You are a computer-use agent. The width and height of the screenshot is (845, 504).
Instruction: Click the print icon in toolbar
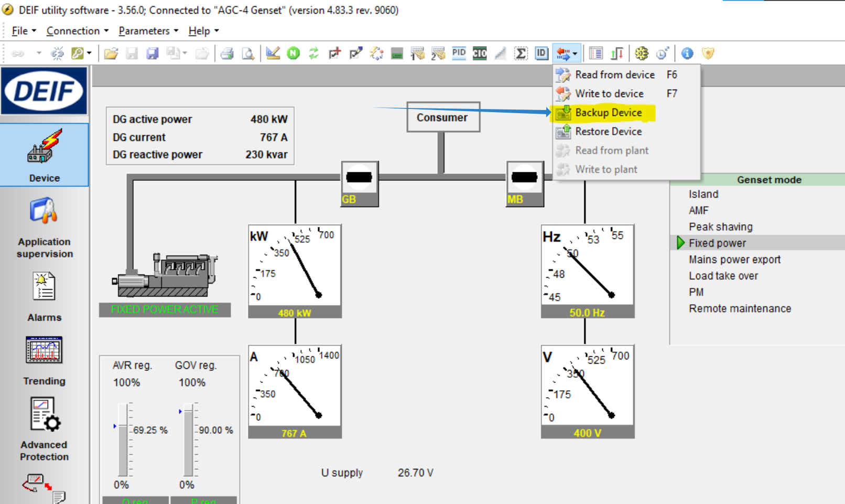coord(227,53)
